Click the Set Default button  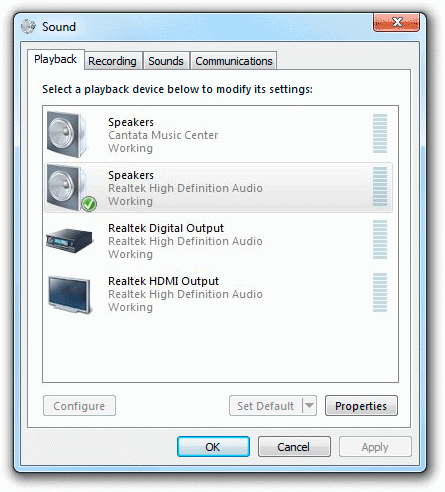click(x=266, y=406)
